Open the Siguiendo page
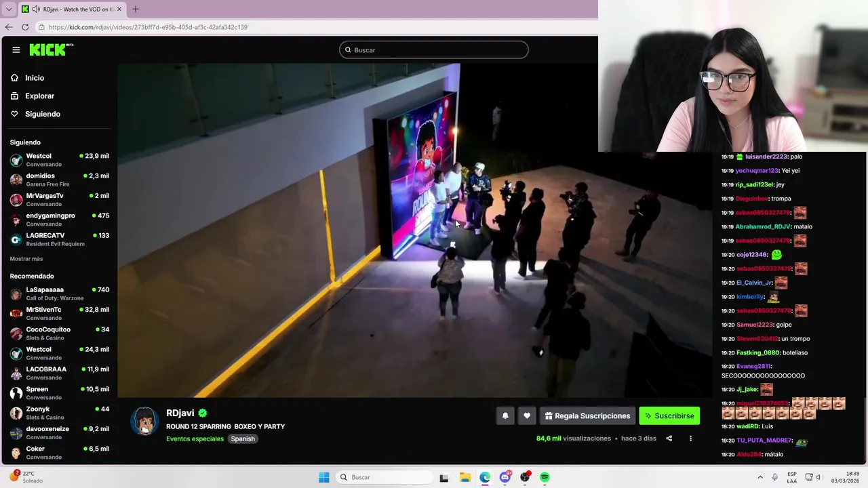 [42, 114]
